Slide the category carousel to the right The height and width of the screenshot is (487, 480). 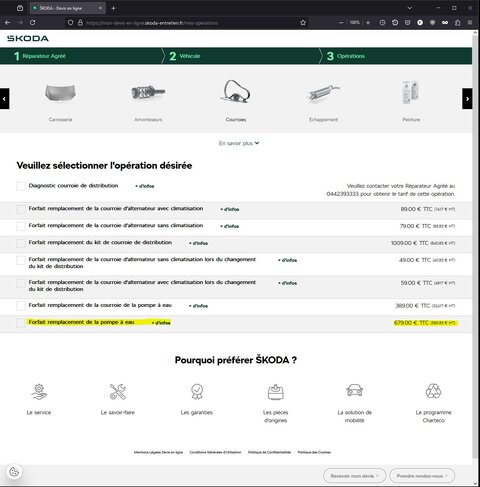point(467,99)
